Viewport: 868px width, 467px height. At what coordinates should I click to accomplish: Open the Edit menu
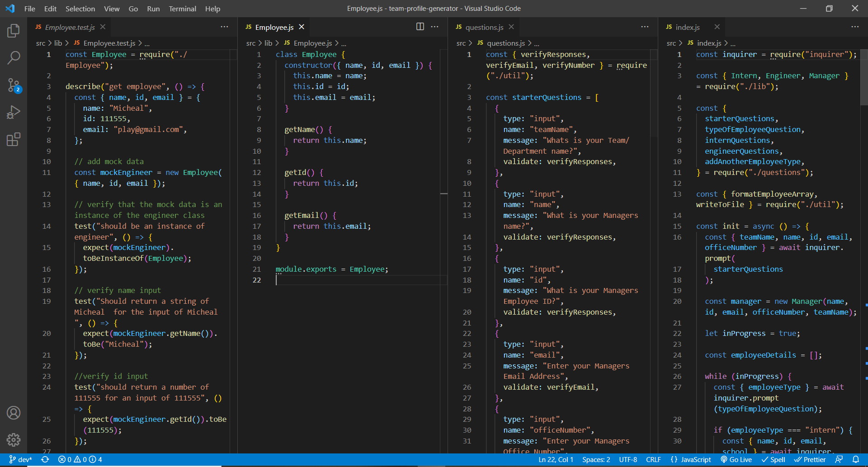[x=50, y=9]
